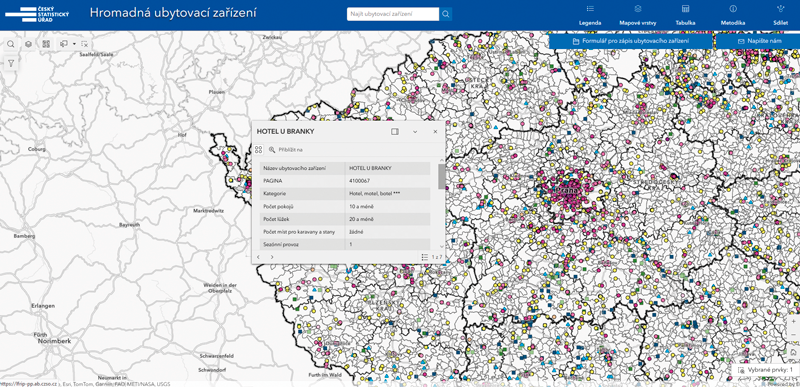Go to next feature in popup
This screenshot has width=800, height=387.
pyautogui.click(x=271, y=257)
